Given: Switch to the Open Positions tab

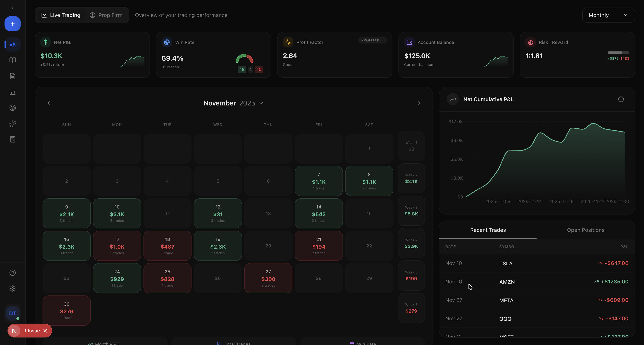Looking at the screenshot, I should tap(585, 230).
